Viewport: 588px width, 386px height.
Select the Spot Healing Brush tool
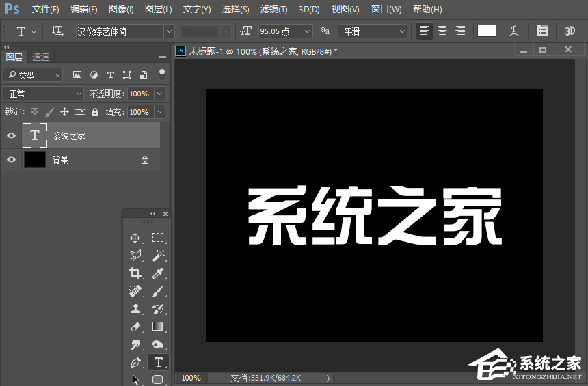pos(135,291)
